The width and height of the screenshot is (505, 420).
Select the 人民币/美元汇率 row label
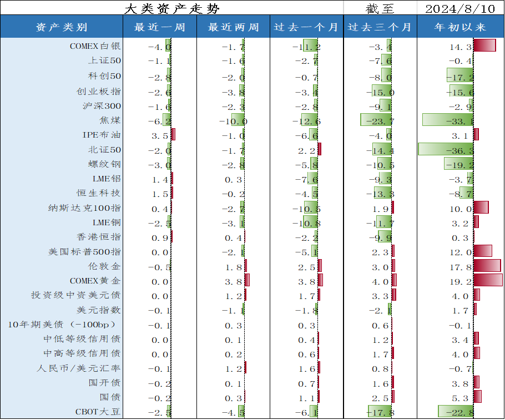pyautogui.click(x=79, y=368)
